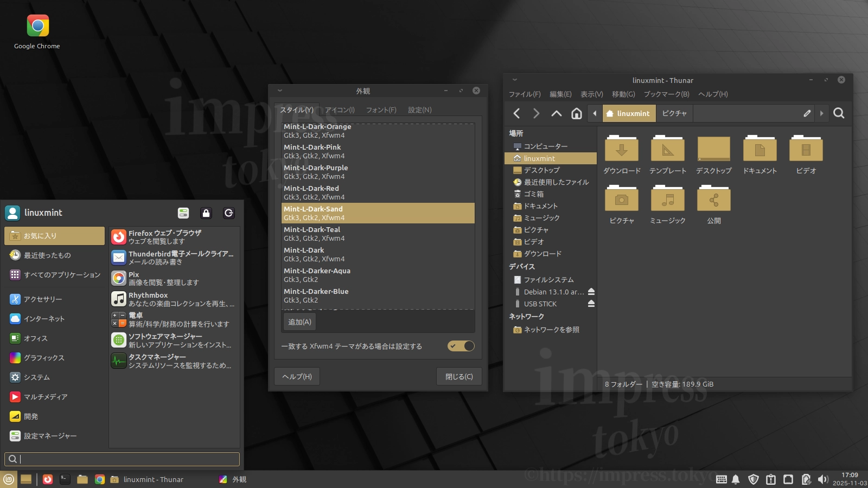Screen dimensions: 868x488
Task: Open テンプレート folder in Thunar
Action: click(668, 155)
